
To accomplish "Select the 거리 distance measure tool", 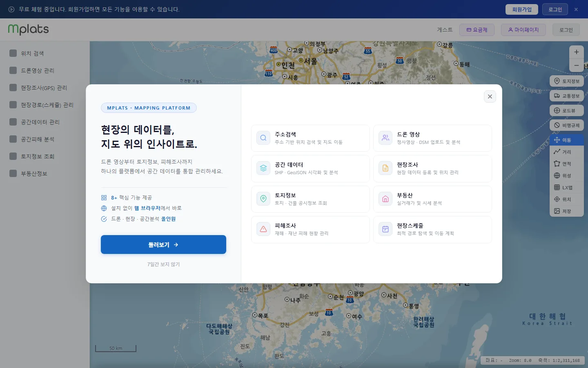I will pos(566,152).
